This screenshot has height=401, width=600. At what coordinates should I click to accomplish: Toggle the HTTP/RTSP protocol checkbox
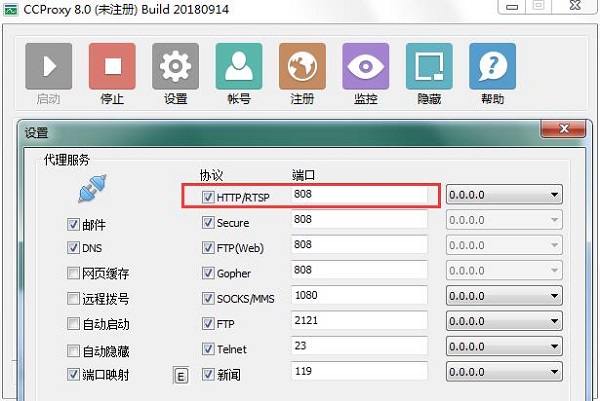[x=208, y=197]
